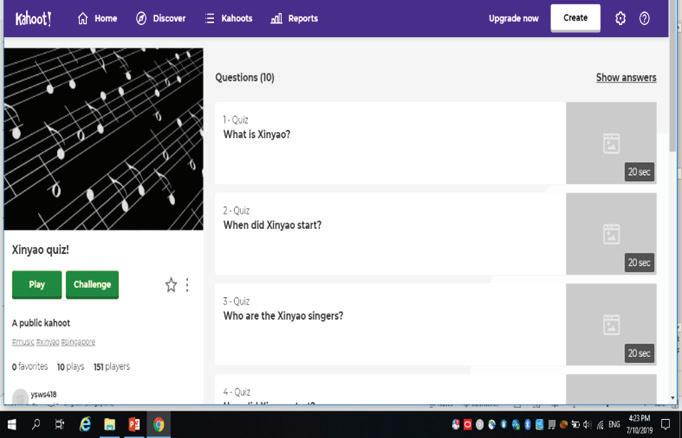Viewport: 682px width, 438px height.
Task: Click the '151 players' statistic
Action: click(112, 367)
